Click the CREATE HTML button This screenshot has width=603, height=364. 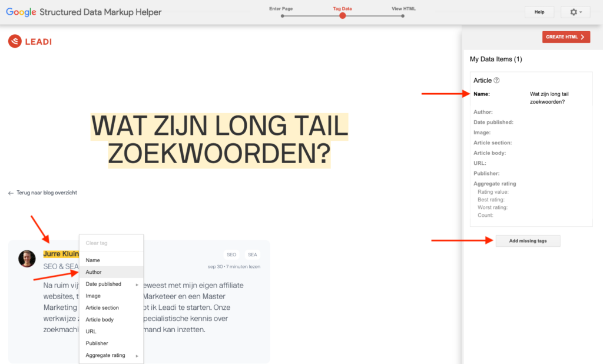pos(566,37)
